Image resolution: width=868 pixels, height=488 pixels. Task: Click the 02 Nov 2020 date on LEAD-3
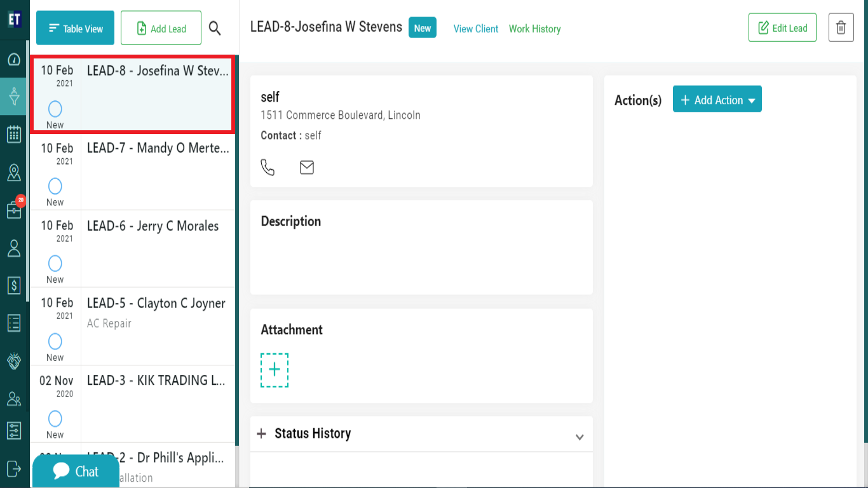point(57,386)
